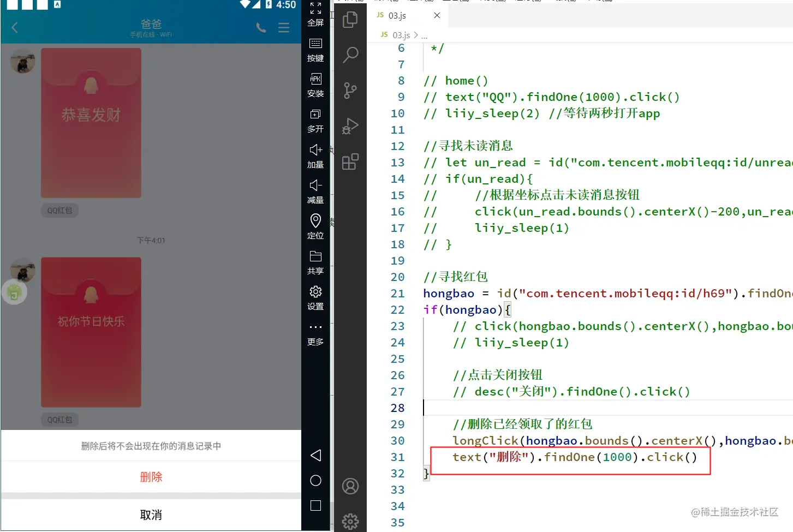
Task: Click the if(hongbao){ line
Action: (467, 310)
